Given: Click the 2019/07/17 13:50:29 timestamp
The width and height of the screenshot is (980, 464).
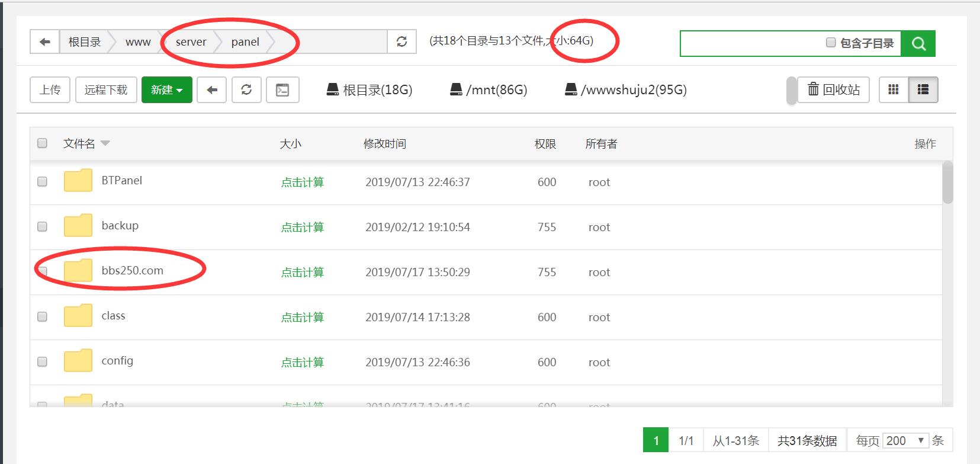Looking at the screenshot, I should point(417,273).
